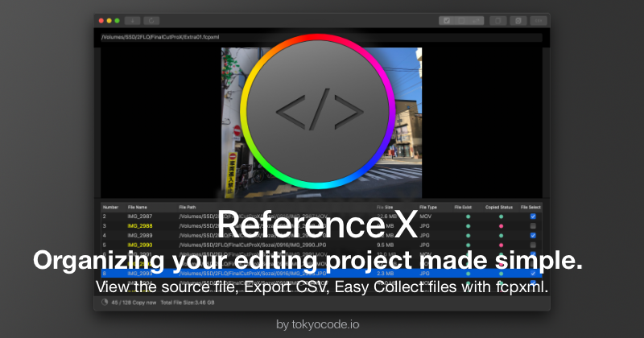Click the file path ending in IMG_2990.JPG
This screenshot has width=644, height=338.
coord(253,245)
